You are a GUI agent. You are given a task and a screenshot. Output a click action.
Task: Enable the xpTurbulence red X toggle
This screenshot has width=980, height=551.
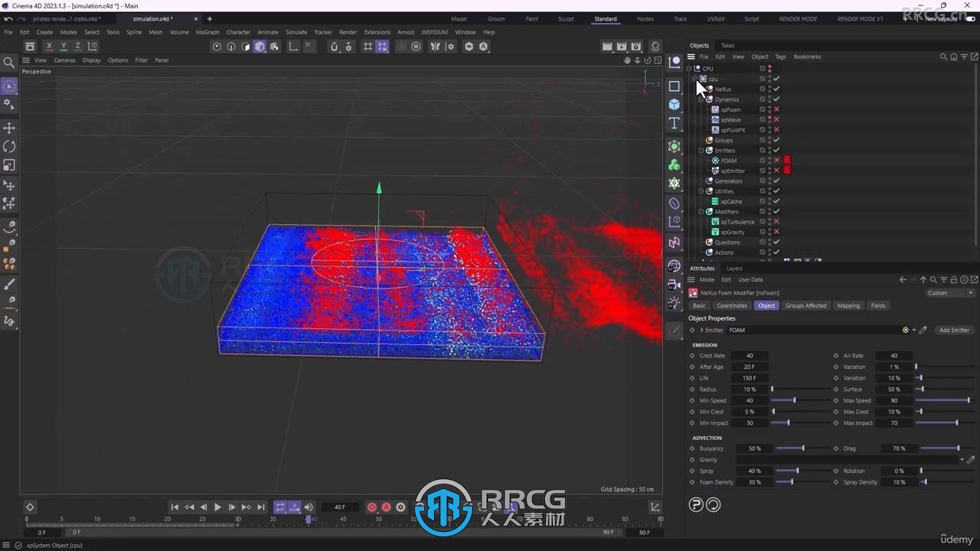click(776, 222)
